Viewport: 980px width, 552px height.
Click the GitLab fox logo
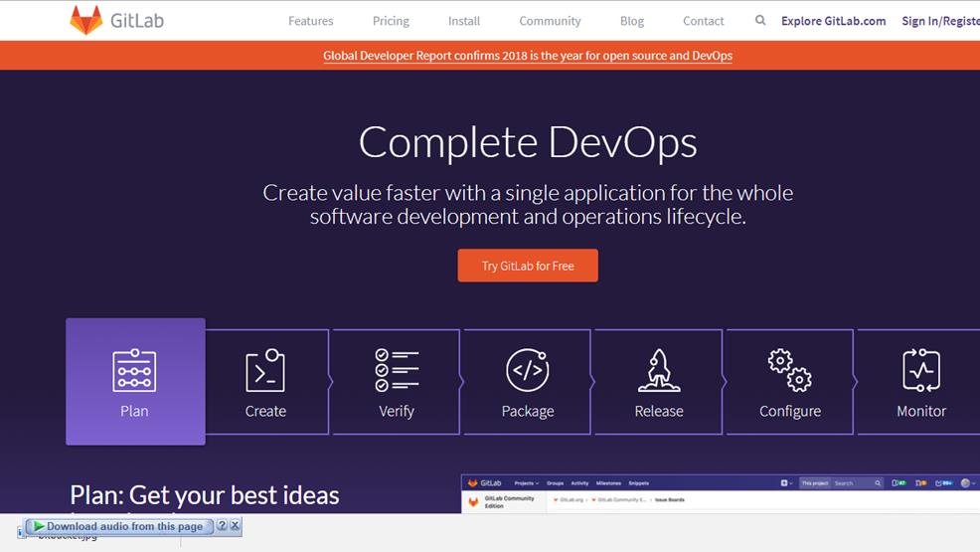85,20
